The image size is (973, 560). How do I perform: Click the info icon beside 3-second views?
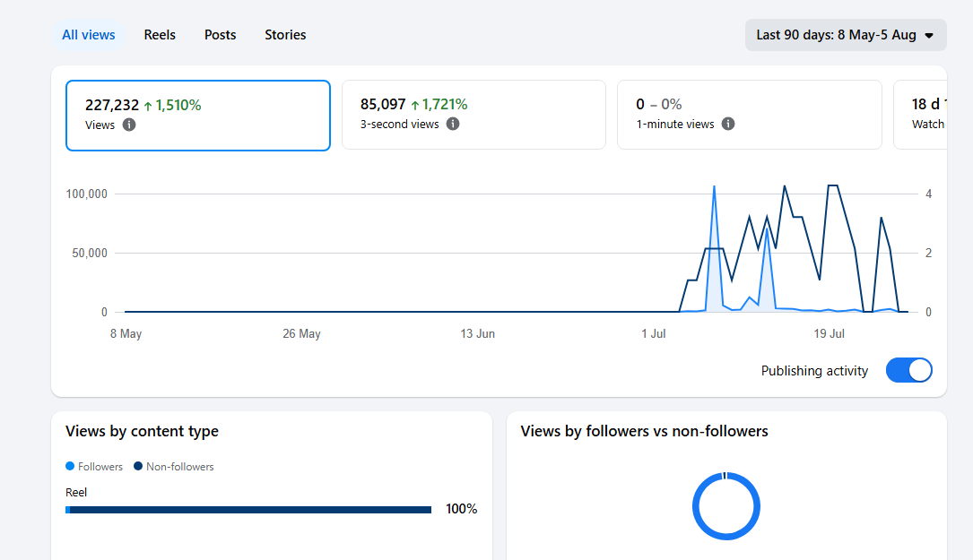coord(453,124)
